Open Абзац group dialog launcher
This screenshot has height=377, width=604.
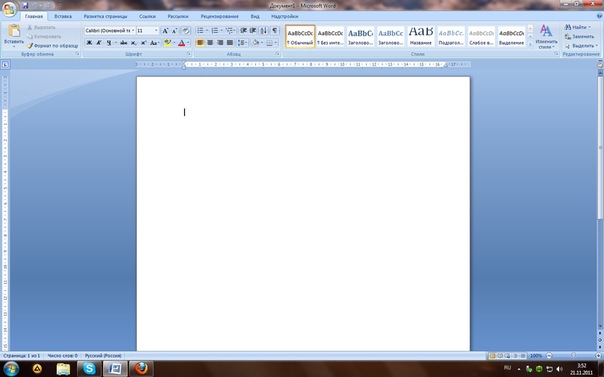[277, 54]
